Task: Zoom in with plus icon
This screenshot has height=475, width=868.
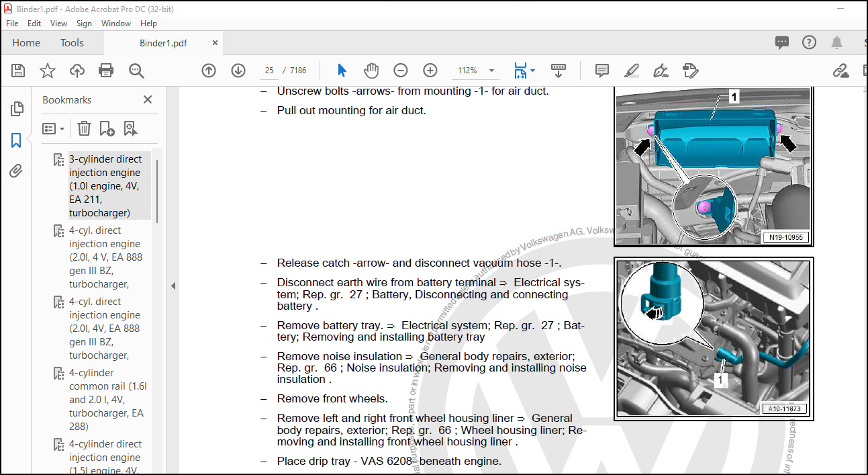Action: point(430,71)
